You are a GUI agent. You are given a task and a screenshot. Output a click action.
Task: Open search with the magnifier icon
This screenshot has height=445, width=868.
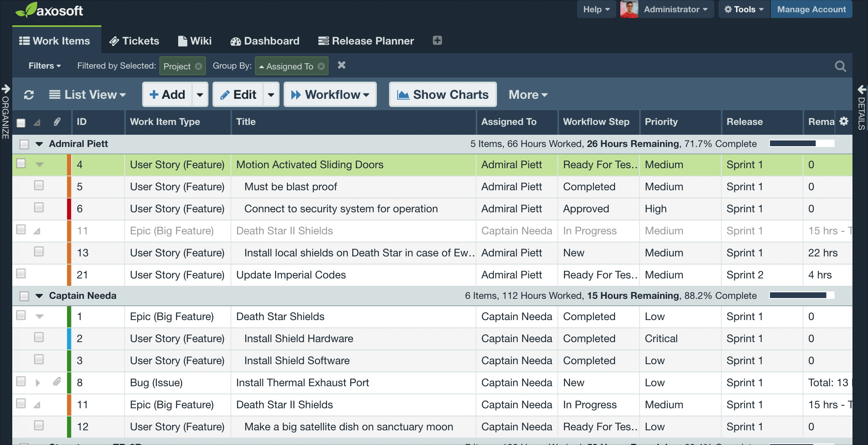[840, 66]
